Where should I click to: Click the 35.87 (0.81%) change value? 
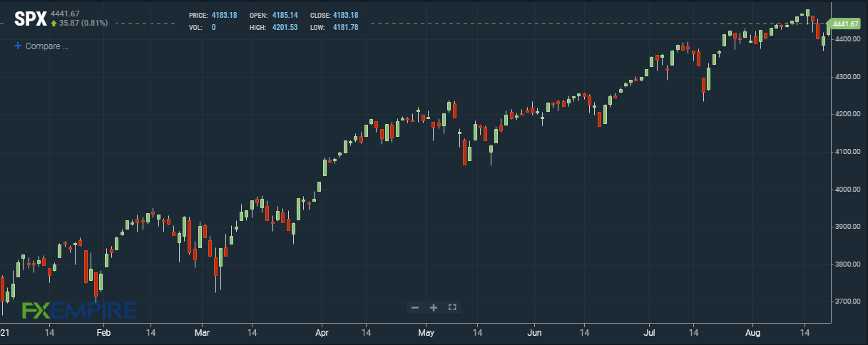pos(84,23)
